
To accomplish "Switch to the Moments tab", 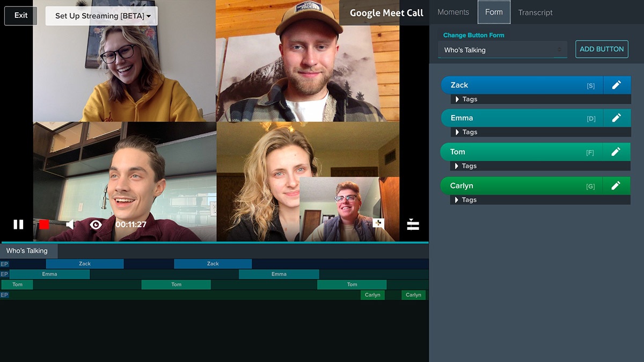I will [x=453, y=12].
